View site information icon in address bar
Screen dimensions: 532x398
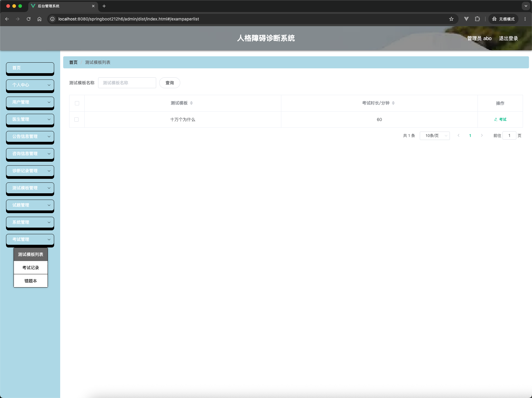coord(52,19)
